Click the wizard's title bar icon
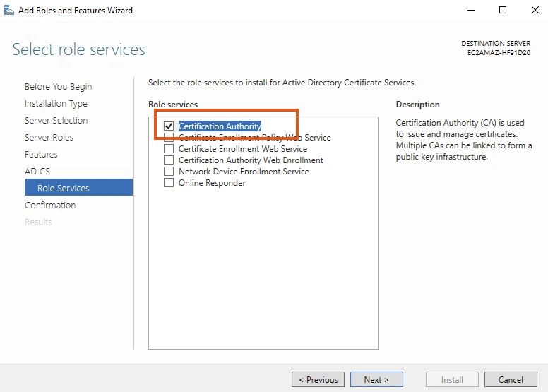This screenshot has height=392, width=548. click(x=8, y=11)
